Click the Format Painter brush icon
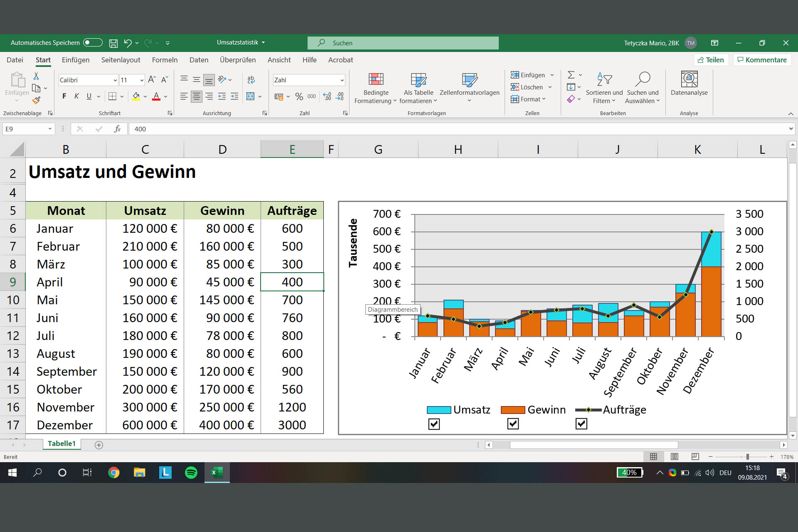 (x=37, y=100)
